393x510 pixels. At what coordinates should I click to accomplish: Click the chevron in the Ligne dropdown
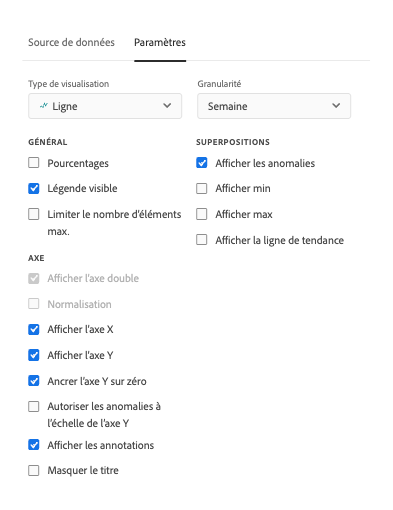[x=167, y=106]
